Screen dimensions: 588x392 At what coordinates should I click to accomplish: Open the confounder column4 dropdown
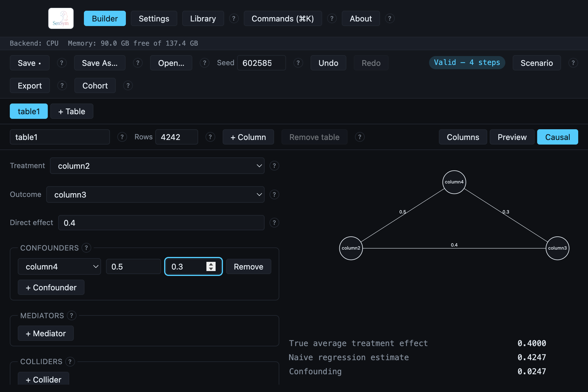click(x=59, y=267)
